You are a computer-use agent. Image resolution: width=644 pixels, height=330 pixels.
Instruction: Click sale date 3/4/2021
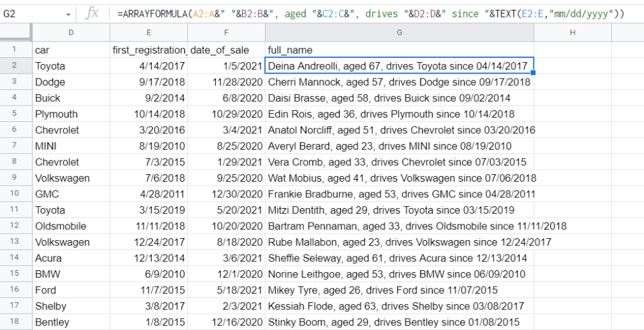tap(226, 129)
